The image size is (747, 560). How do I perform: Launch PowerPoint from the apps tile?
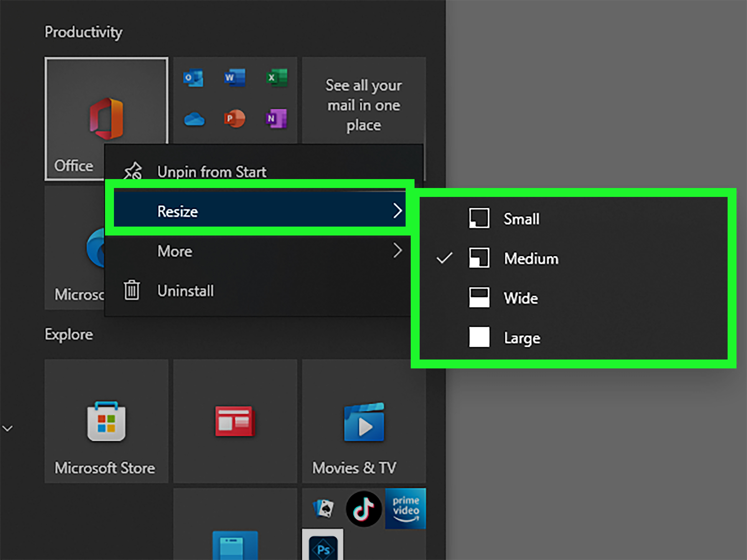pos(235,119)
